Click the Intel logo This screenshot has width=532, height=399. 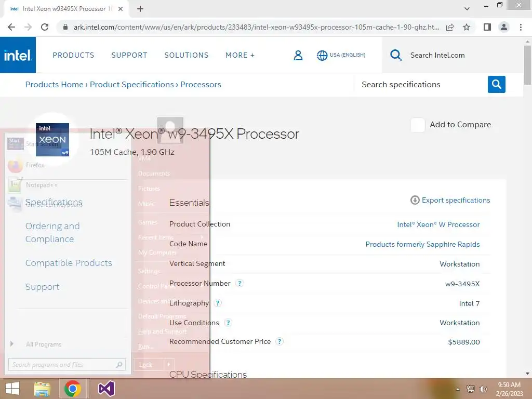point(18,55)
